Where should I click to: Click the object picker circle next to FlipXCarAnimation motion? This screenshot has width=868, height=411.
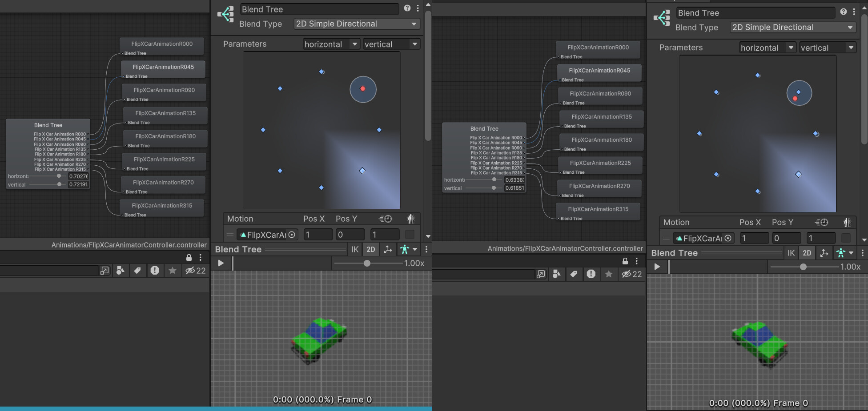[x=292, y=235]
